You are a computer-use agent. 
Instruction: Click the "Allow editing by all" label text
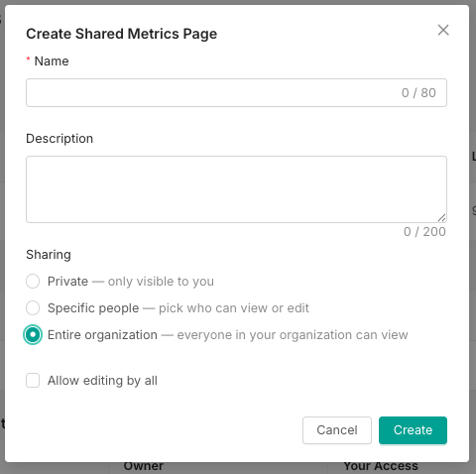[x=102, y=381]
